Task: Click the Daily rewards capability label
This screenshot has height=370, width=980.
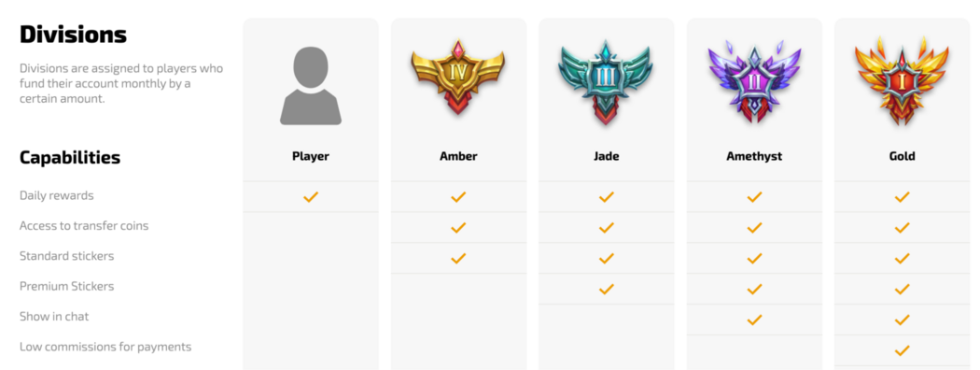Action: pyautogui.click(x=56, y=195)
